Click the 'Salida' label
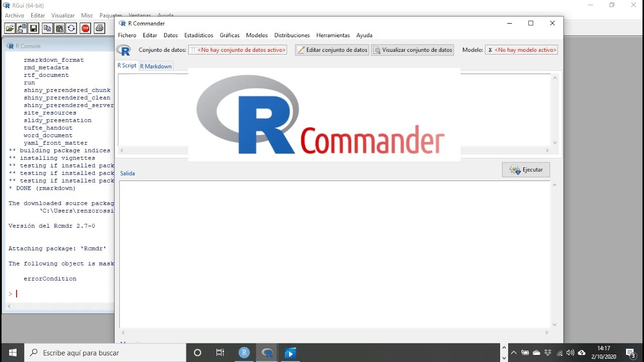 coord(127,173)
